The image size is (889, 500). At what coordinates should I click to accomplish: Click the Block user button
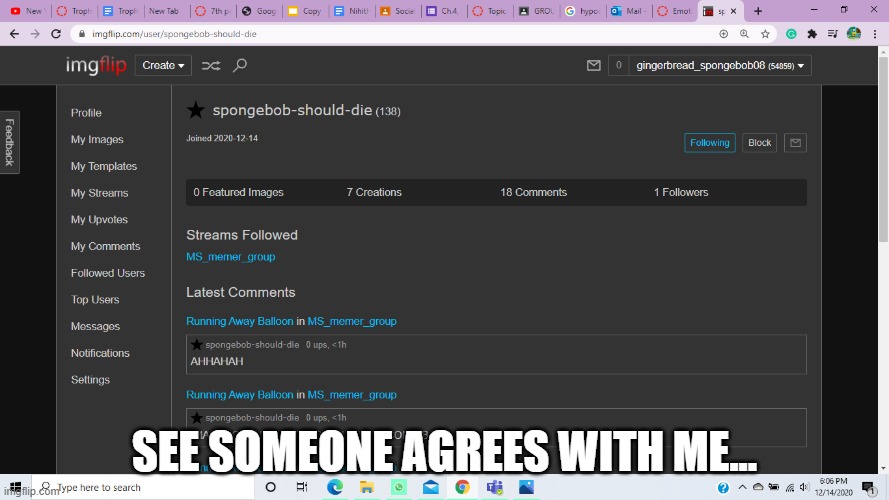tap(759, 142)
